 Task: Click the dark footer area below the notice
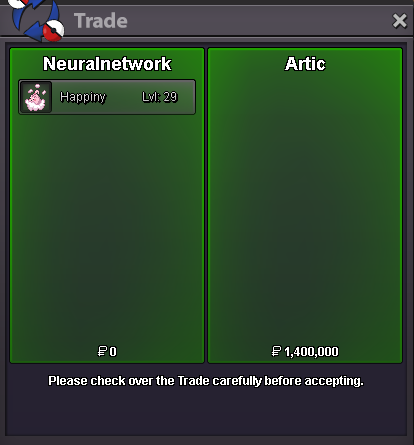point(206,413)
